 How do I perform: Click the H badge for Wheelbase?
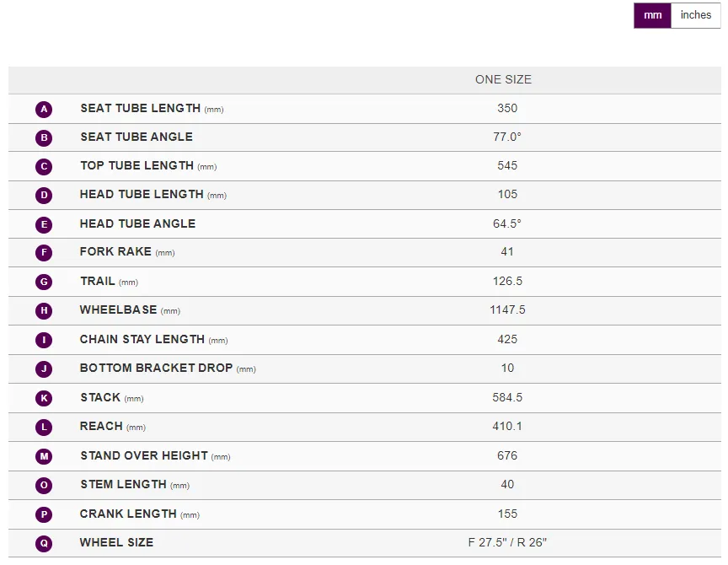point(44,310)
